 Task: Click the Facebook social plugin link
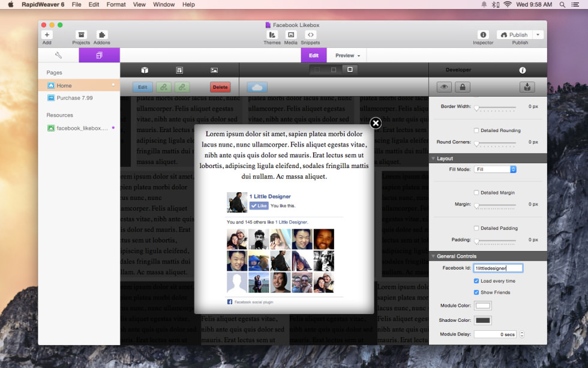pyautogui.click(x=254, y=302)
